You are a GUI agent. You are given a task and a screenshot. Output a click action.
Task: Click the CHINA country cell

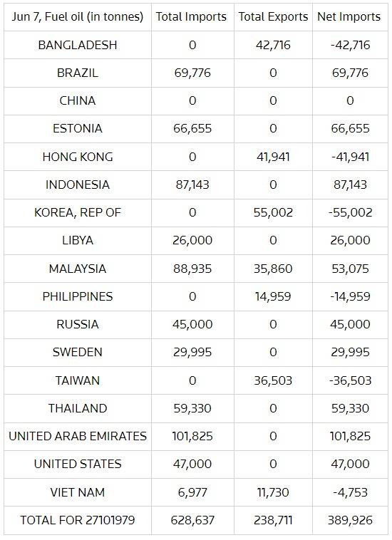pos(78,101)
